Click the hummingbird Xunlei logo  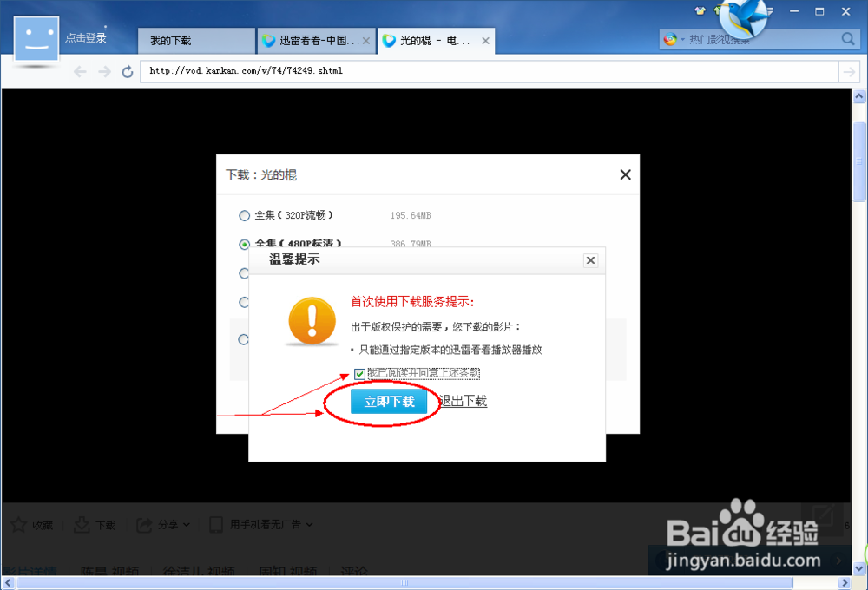coord(744,17)
